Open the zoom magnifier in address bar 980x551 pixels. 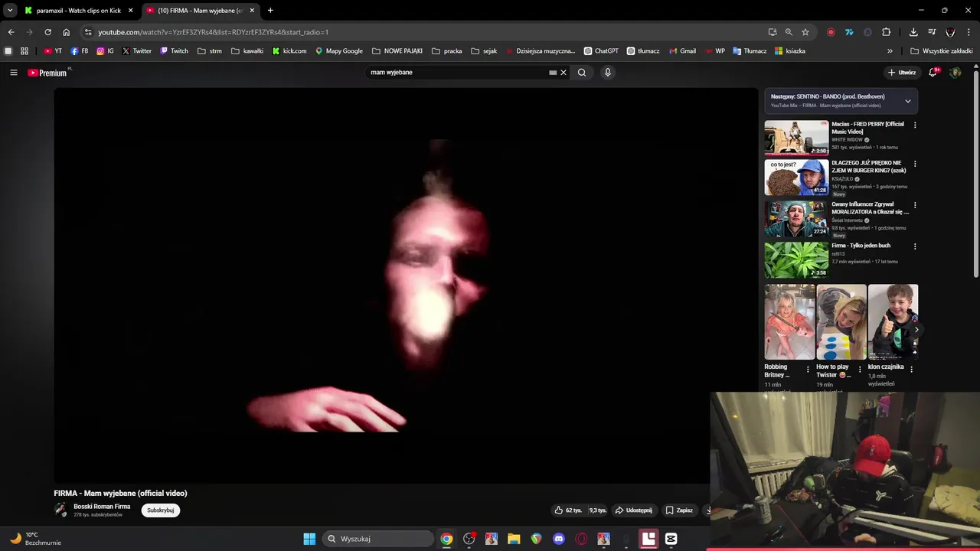coord(789,32)
